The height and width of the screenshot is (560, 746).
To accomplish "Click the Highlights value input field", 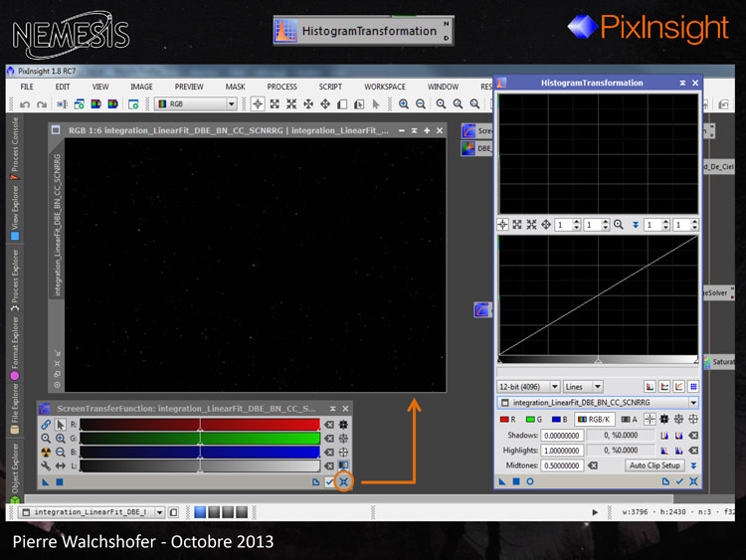I will [562, 451].
